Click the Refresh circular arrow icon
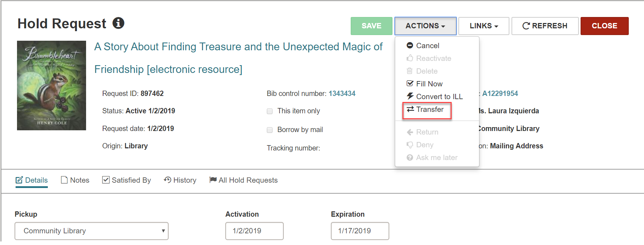The image size is (644, 245). pos(526,26)
